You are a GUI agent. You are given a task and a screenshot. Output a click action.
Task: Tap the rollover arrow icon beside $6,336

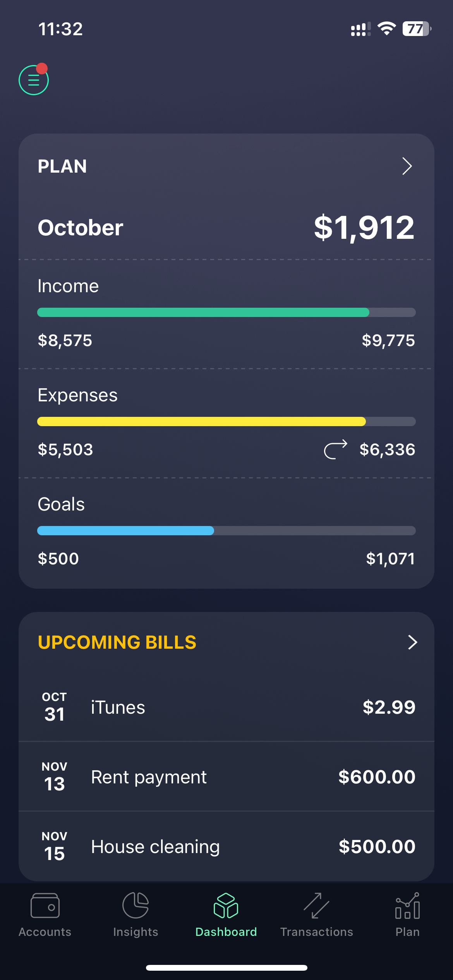[336, 449]
